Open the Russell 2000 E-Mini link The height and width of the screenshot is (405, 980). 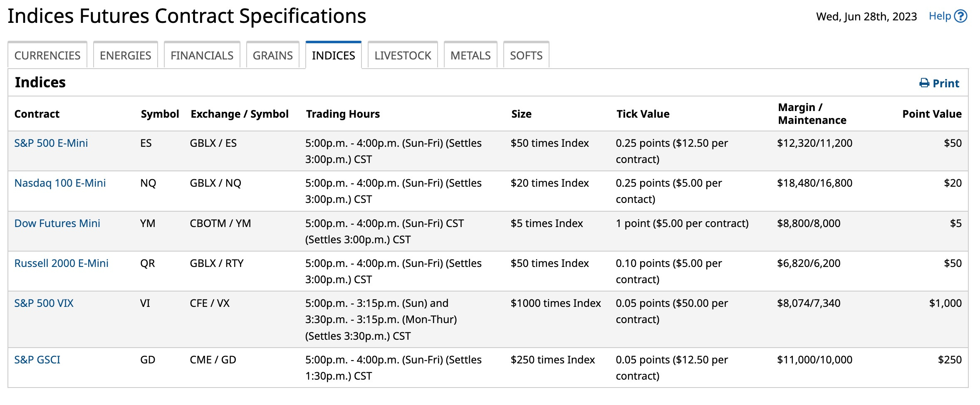pyautogui.click(x=61, y=263)
